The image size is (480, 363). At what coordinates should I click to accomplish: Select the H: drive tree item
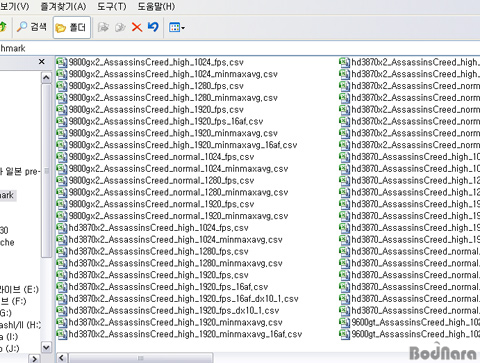(20, 325)
